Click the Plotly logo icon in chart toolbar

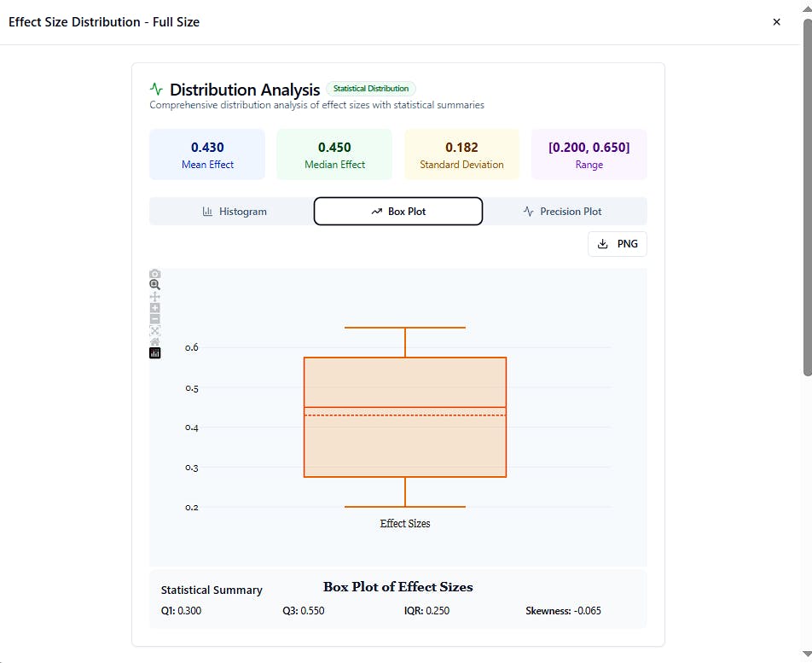tap(155, 352)
